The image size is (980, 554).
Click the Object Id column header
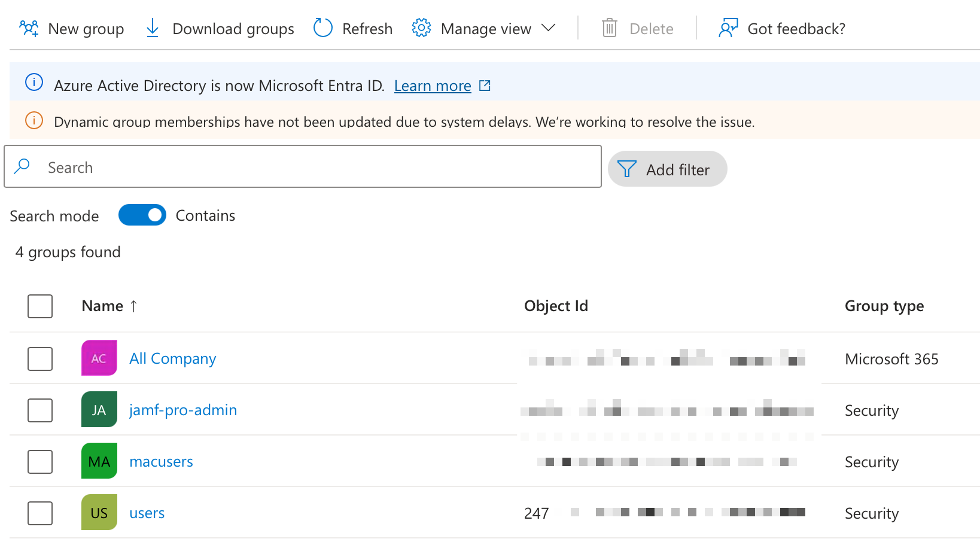tap(556, 306)
